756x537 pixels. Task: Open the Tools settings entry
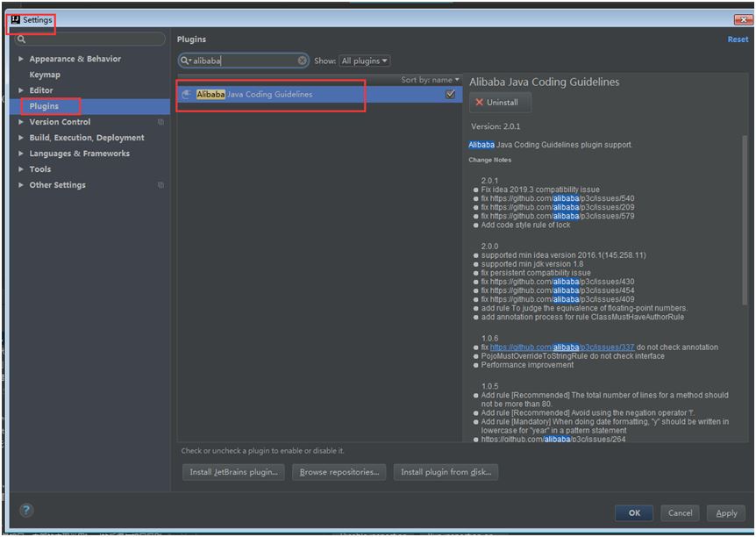40,169
